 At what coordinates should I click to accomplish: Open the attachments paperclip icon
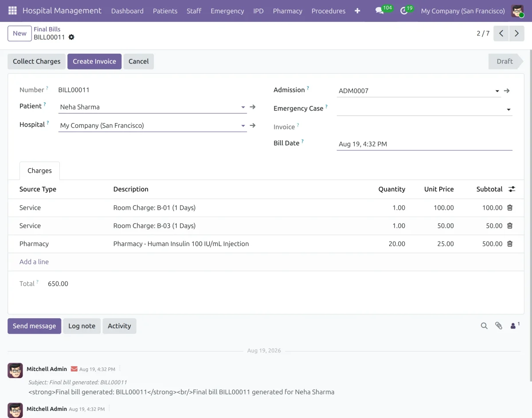point(499,326)
